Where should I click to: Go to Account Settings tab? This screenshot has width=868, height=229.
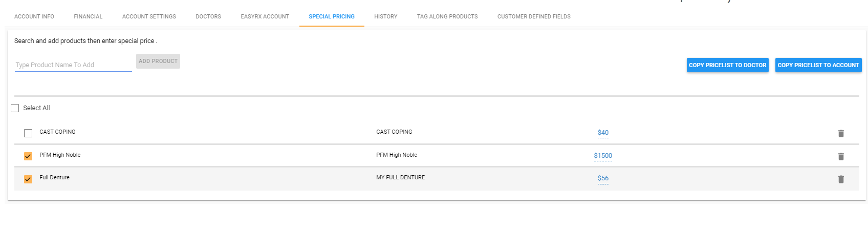point(149,16)
